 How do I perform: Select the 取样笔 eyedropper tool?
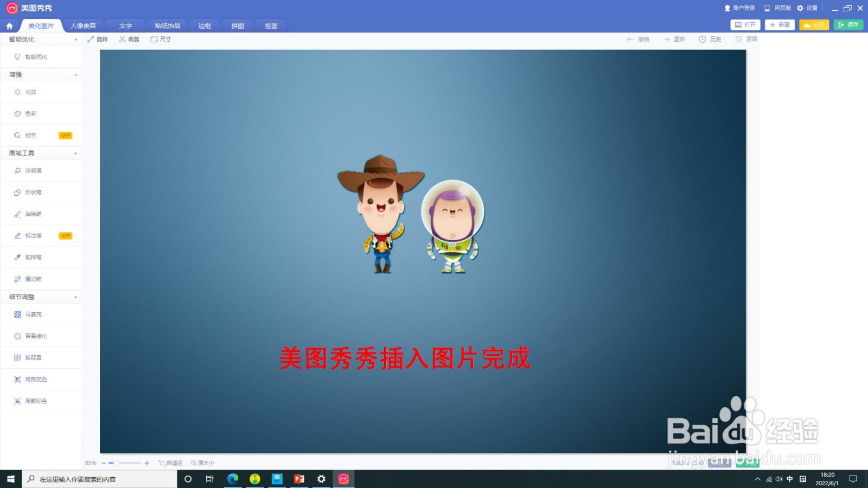41,258
